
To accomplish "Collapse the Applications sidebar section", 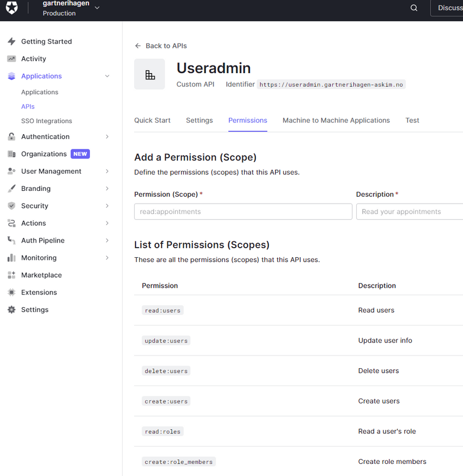I will [107, 76].
